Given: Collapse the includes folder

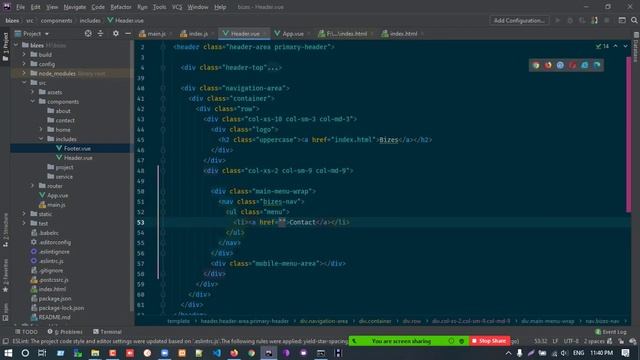Looking at the screenshot, I should coord(41,139).
